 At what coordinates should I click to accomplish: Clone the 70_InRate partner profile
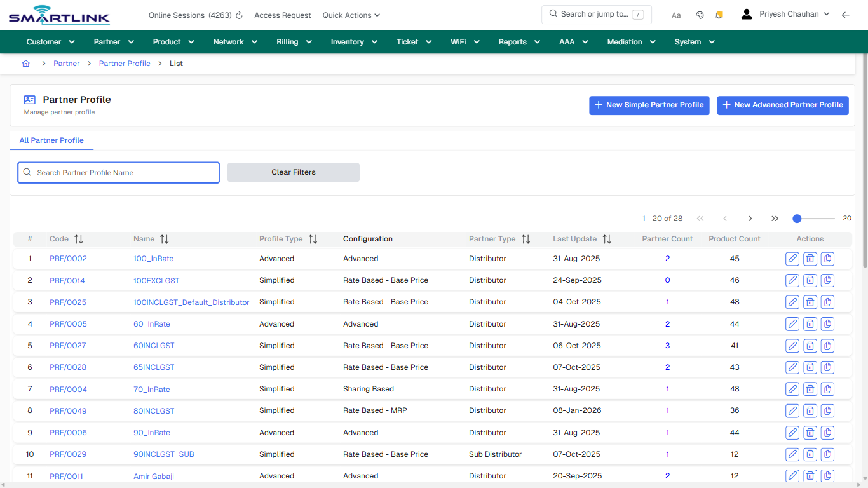pyautogui.click(x=827, y=388)
